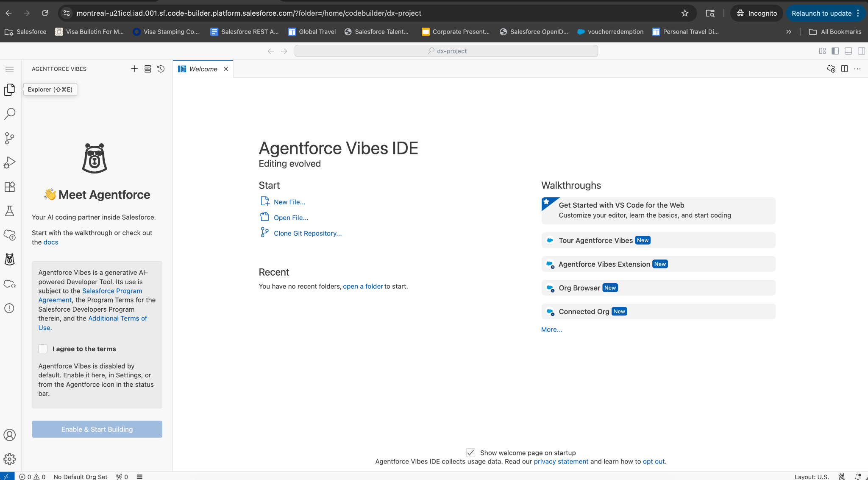Screen dimensions: 868x480
Task: Open the Customize Layout control
Action: (822, 50)
